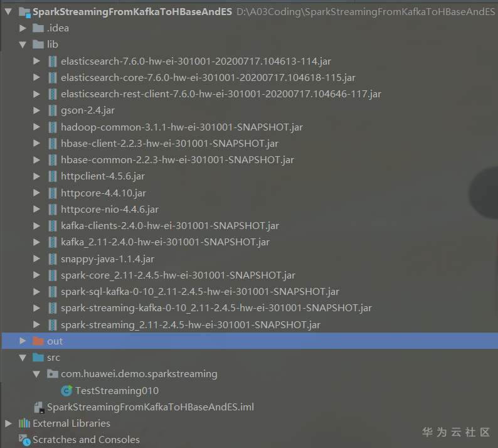
Task: Click the project module root icon
Action: (24, 12)
